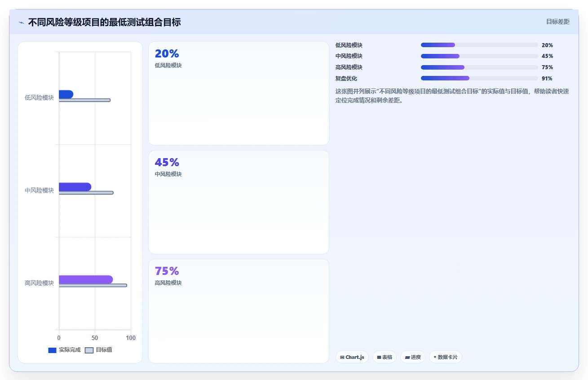Click the blue actual bar for 低风险模块

click(66, 94)
